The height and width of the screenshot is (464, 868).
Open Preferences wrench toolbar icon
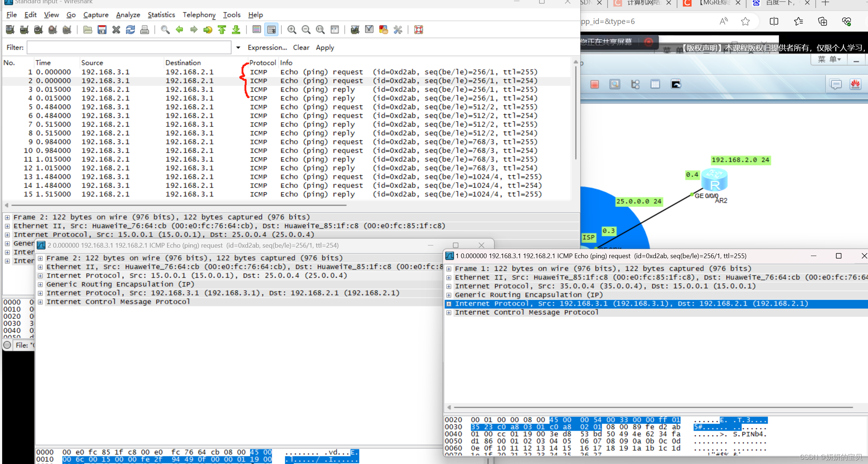[398, 30]
